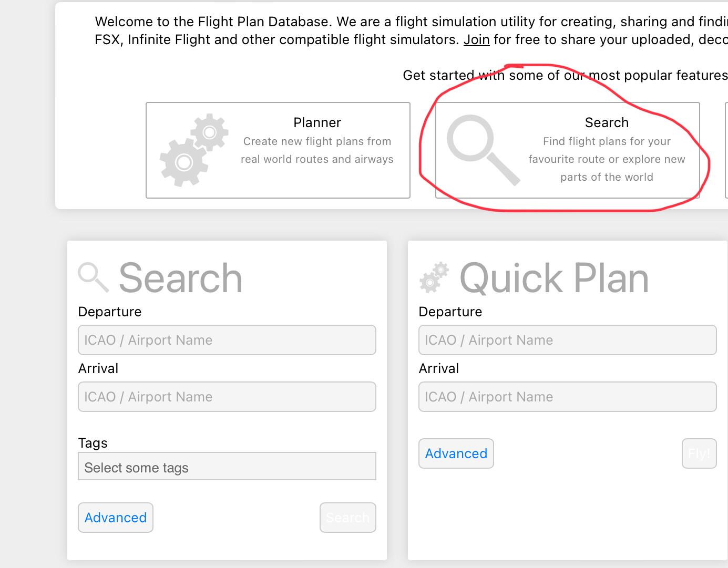
Task: Open the 'Select some tags' dropdown
Action: click(x=227, y=467)
